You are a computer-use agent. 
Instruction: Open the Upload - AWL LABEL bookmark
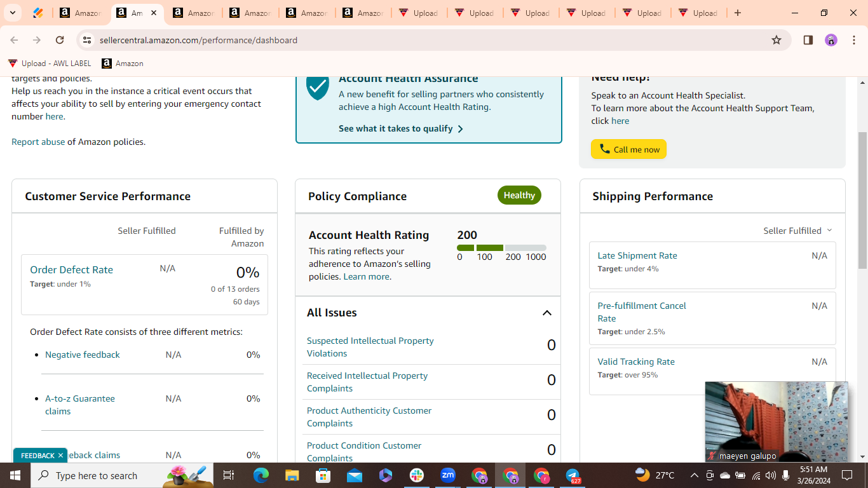coord(50,64)
